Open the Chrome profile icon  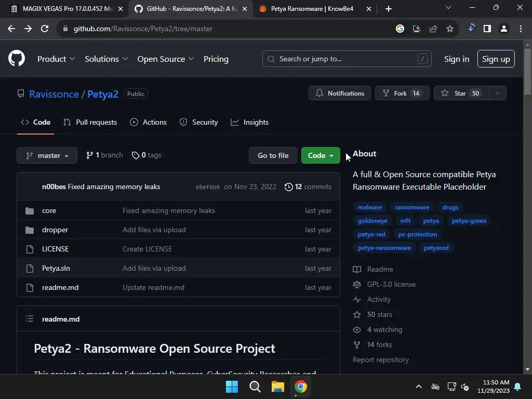(x=504, y=29)
